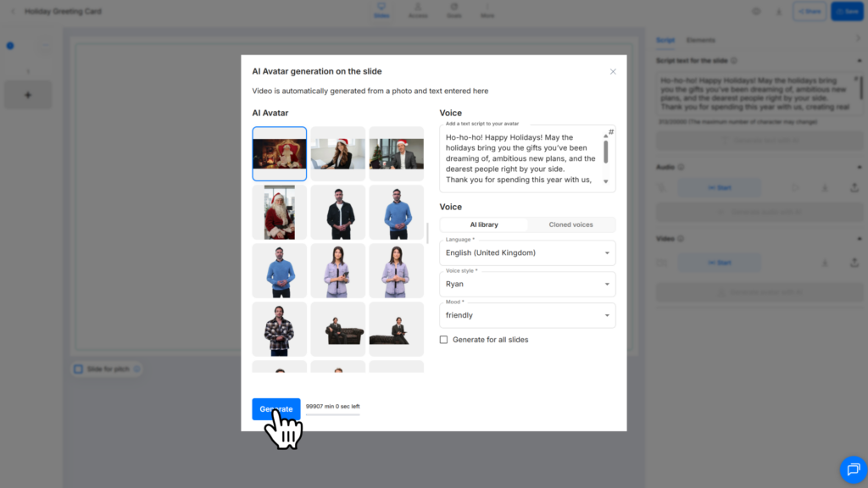Select man in plaid shirt avatar
The image size is (868, 488).
tap(279, 329)
